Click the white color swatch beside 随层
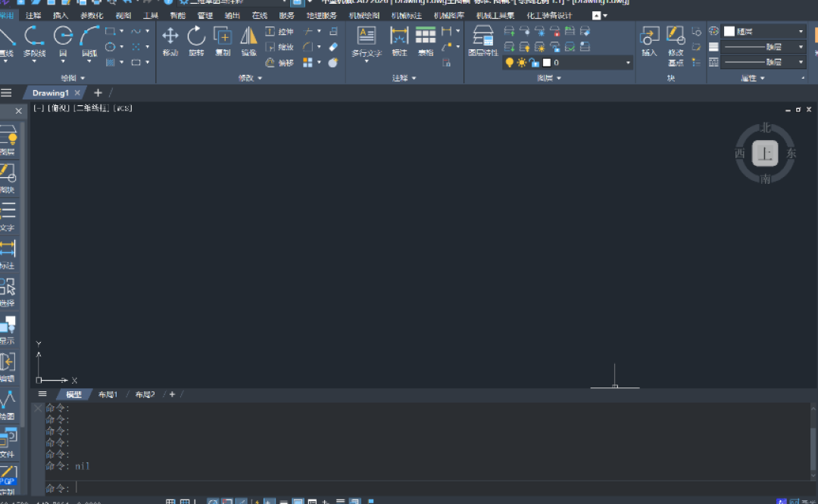Screen dimensions: 818x504 pos(729,32)
